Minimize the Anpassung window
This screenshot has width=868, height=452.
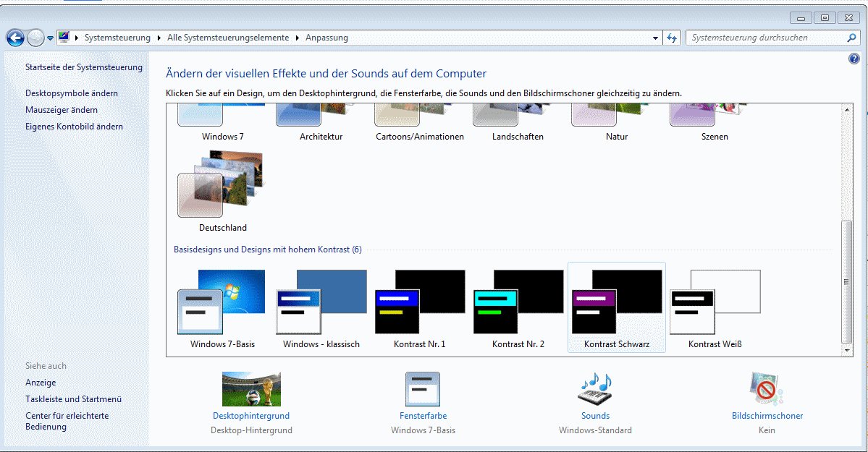pos(801,18)
